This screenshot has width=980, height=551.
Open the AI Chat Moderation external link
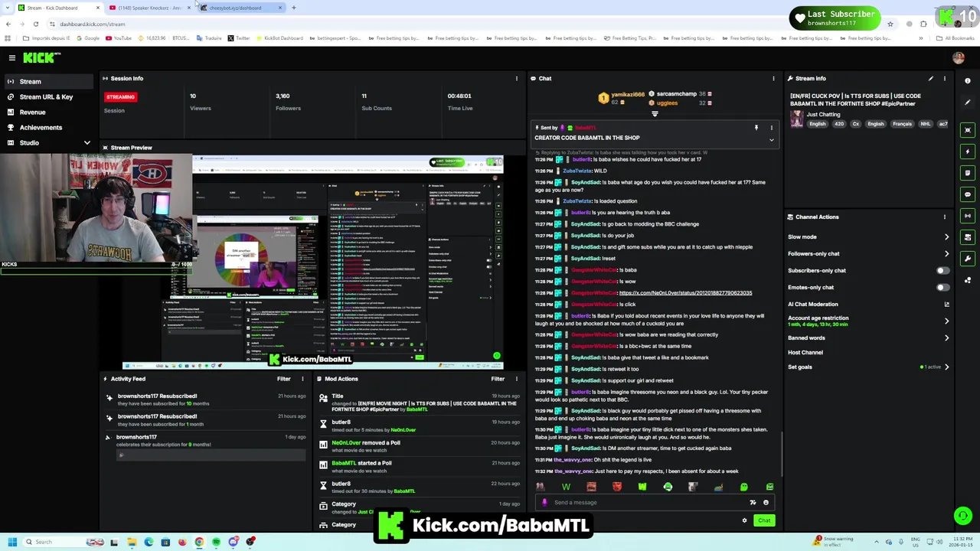(946, 304)
